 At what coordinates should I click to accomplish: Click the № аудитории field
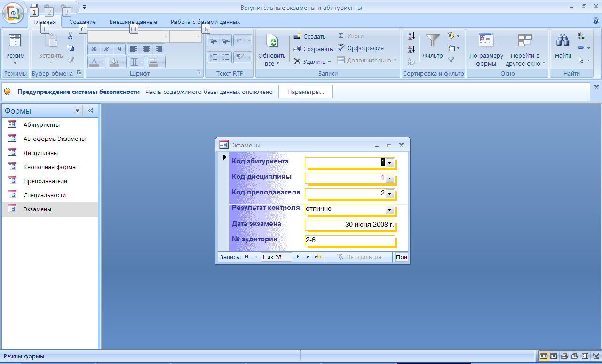pyautogui.click(x=350, y=240)
